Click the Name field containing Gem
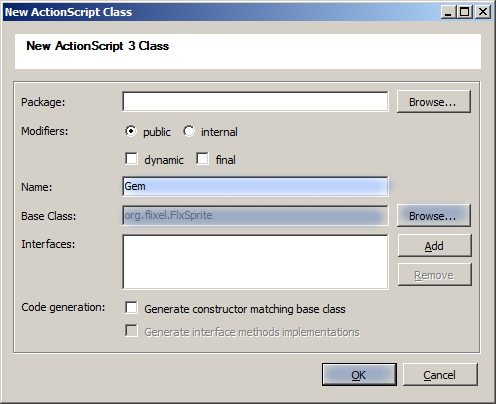Image resolution: width=496 pixels, height=404 pixels. point(255,186)
